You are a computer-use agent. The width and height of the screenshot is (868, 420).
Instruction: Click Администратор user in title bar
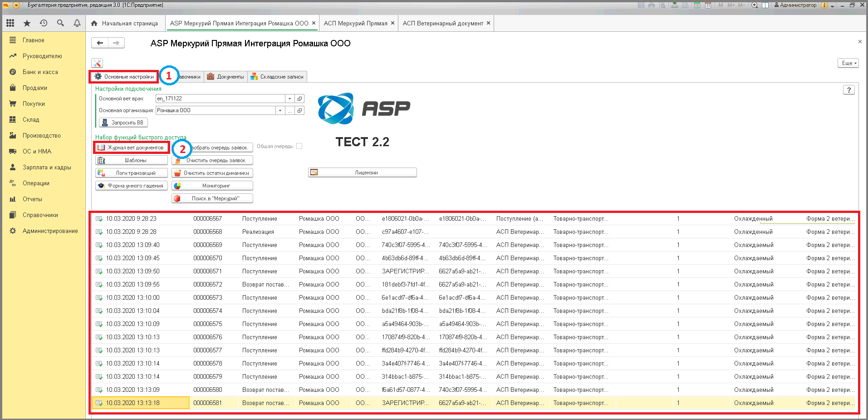(x=795, y=5)
